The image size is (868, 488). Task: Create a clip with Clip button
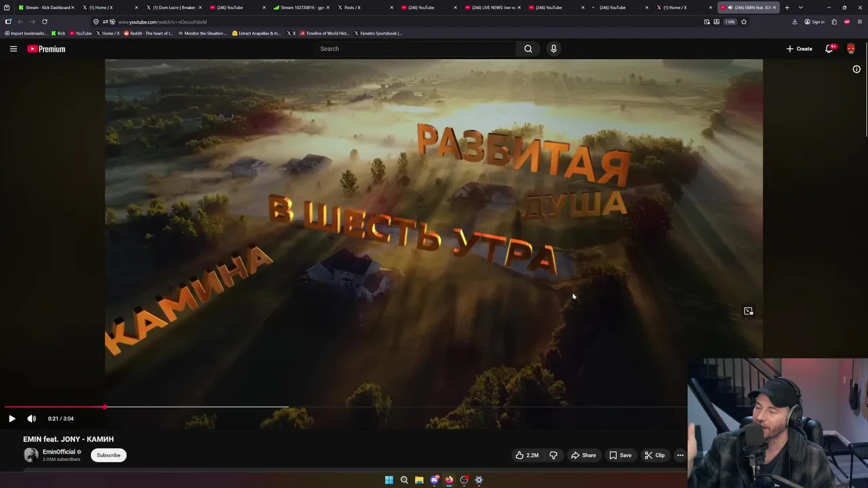point(654,455)
